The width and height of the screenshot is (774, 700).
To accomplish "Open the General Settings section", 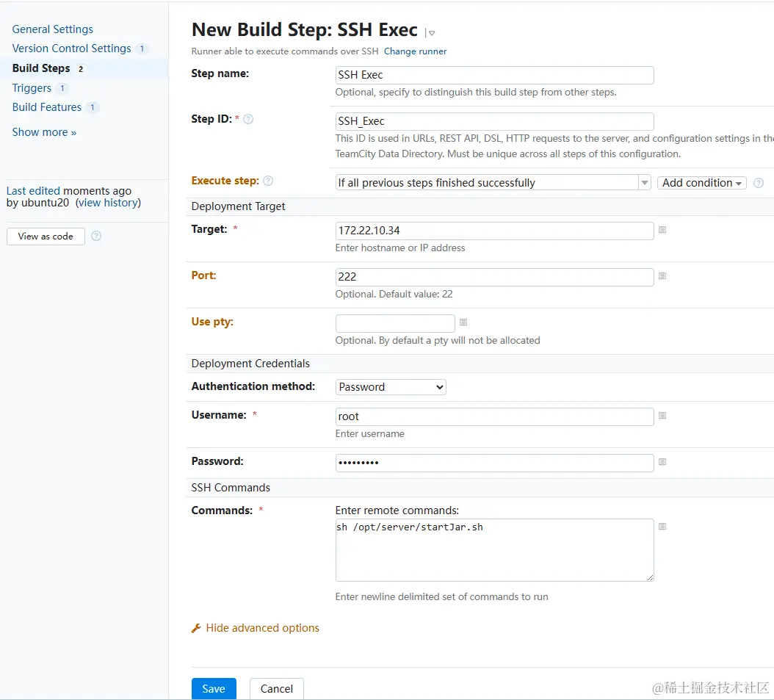I will (53, 29).
